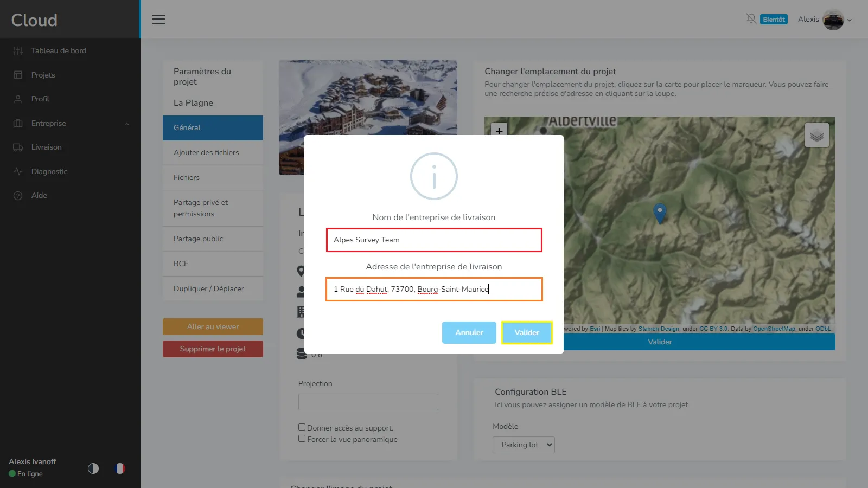
Task: Check 'Forcer la vue panoramique'
Action: (x=302, y=439)
